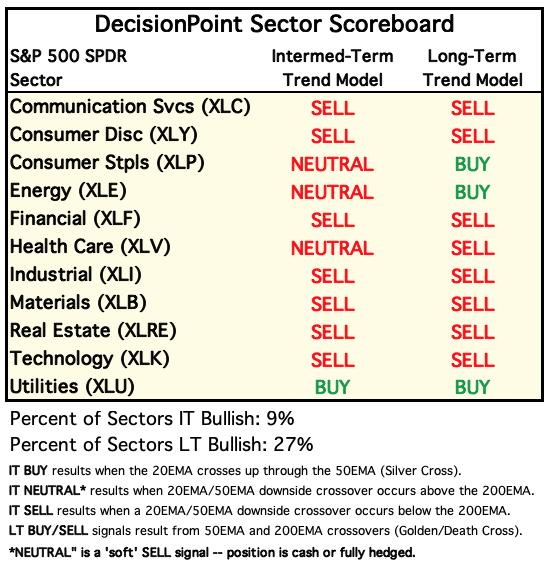Click Utilities intermediate-term BUY signal
The image size is (552, 568).
333,387
